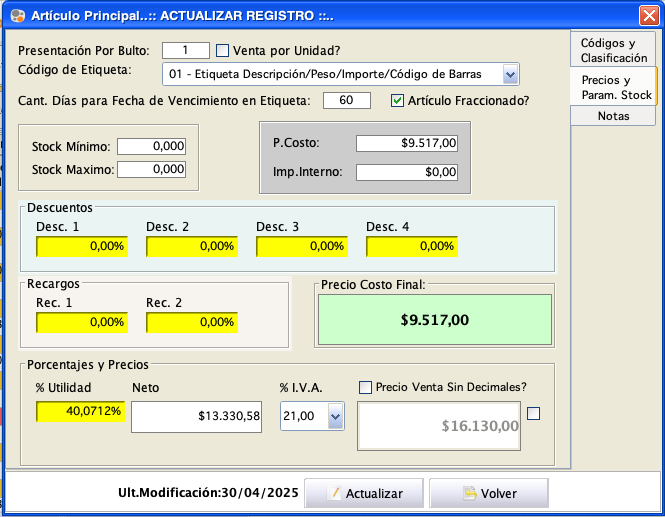The width and height of the screenshot is (665, 517).
Task: Expand the % I.V.A. combo box
Action: click(335, 416)
